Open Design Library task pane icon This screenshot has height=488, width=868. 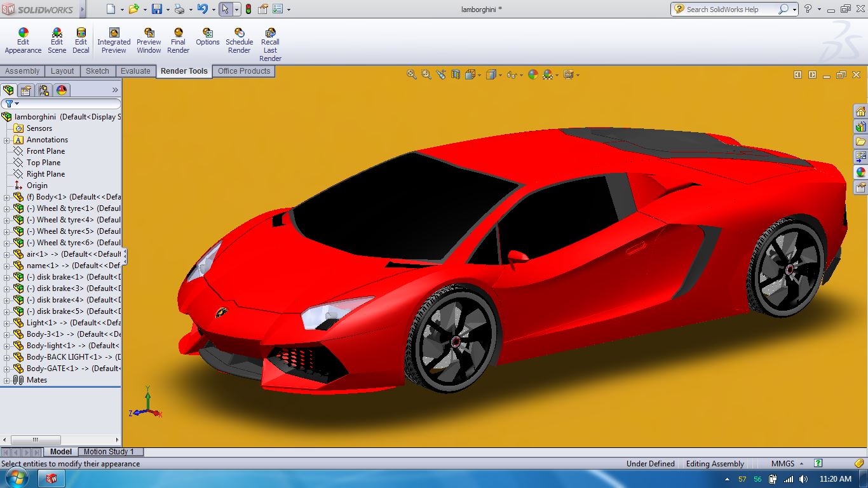(x=860, y=126)
